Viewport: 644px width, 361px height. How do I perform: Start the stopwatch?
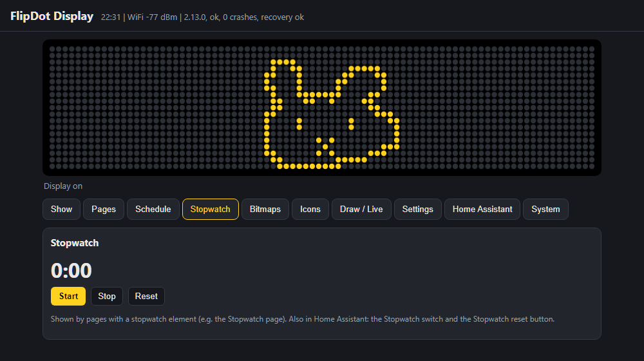68,296
